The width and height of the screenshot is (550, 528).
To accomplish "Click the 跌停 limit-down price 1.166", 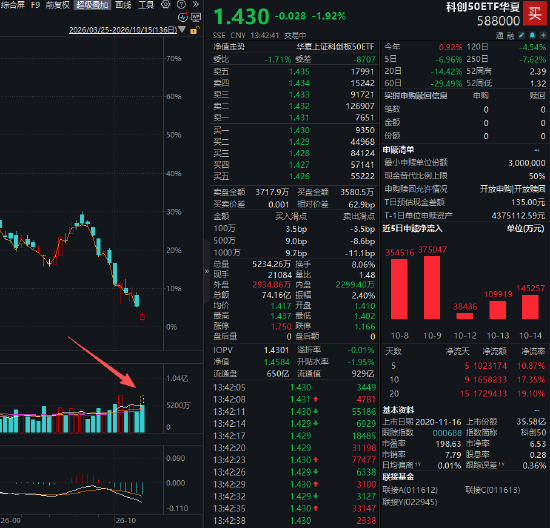I will coord(365,327).
